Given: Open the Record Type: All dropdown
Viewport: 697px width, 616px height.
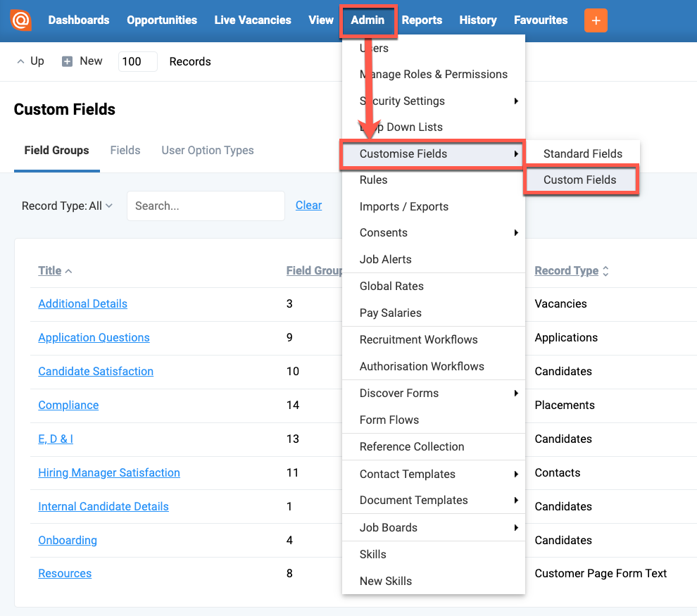Looking at the screenshot, I should 67,206.
